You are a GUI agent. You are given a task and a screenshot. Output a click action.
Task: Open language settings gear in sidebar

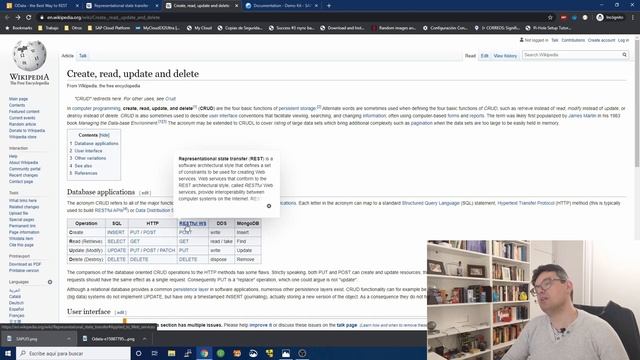click(x=50, y=282)
